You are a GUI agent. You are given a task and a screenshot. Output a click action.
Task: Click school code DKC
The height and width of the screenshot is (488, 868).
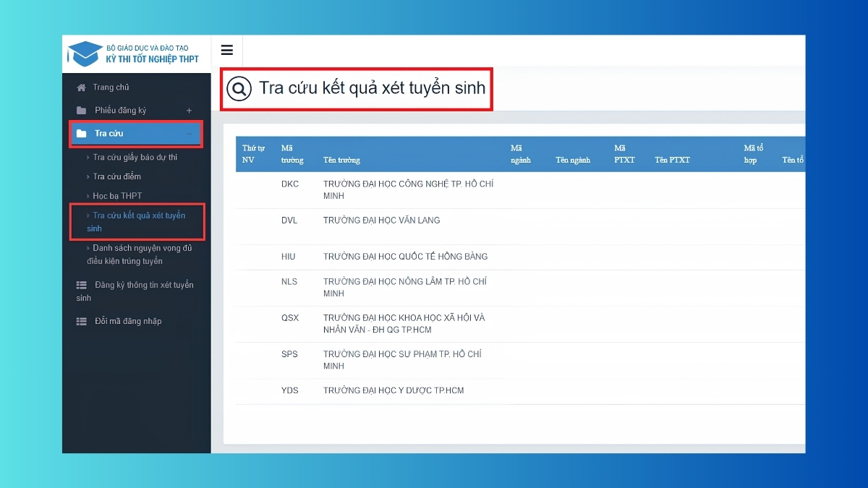290,184
